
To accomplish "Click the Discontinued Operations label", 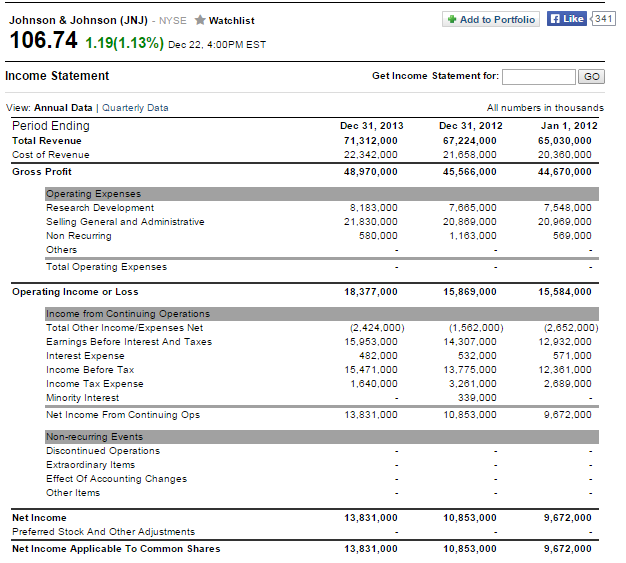I will click(x=103, y=451).
